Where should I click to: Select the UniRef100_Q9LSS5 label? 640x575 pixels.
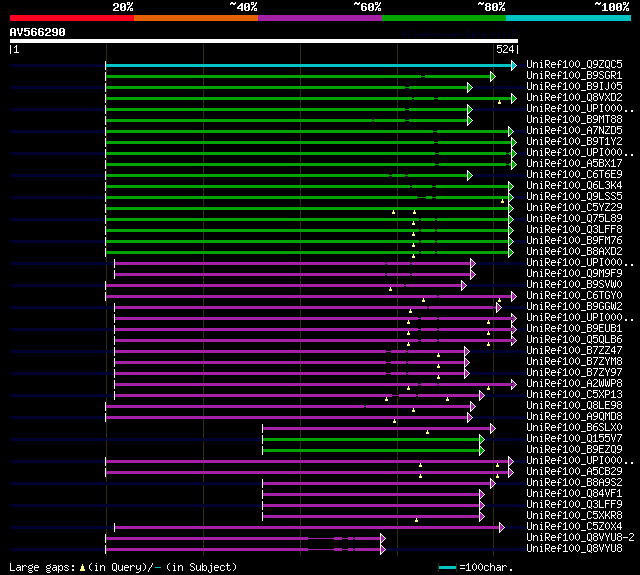point(574,197)
